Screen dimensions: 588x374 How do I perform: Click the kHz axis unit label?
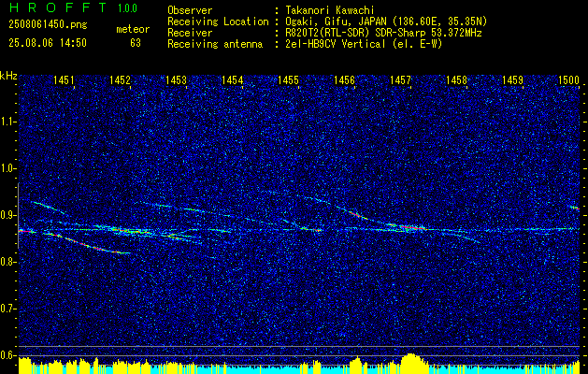point(8,77)
